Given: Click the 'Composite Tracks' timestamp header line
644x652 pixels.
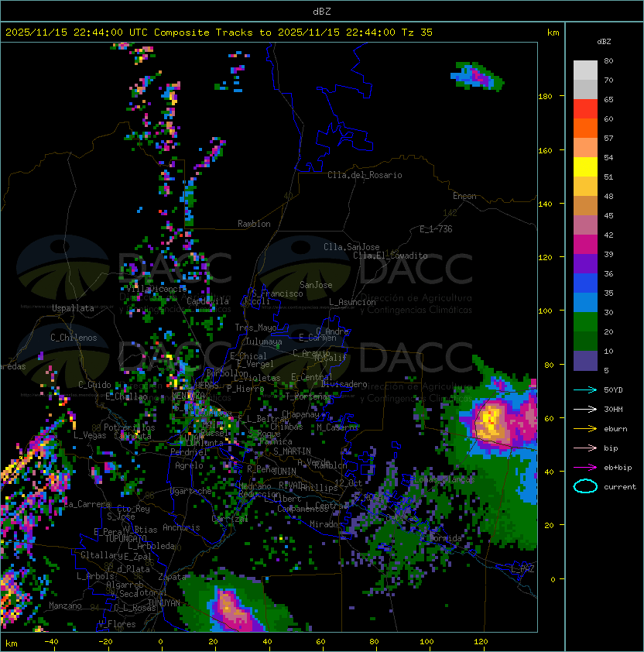Looking at the screenshot, I should pos(219,33).
